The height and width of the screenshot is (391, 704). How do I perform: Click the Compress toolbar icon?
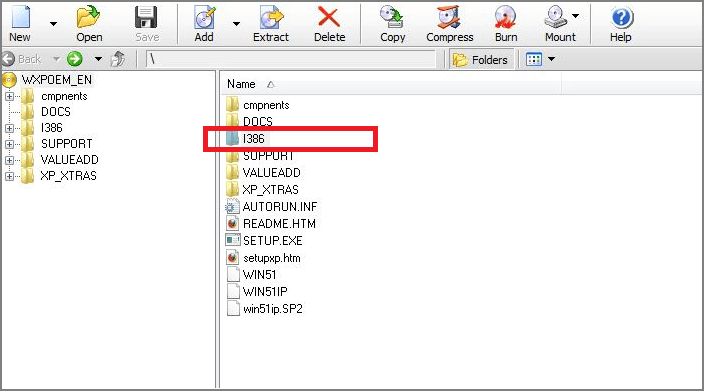click(449, 17)
